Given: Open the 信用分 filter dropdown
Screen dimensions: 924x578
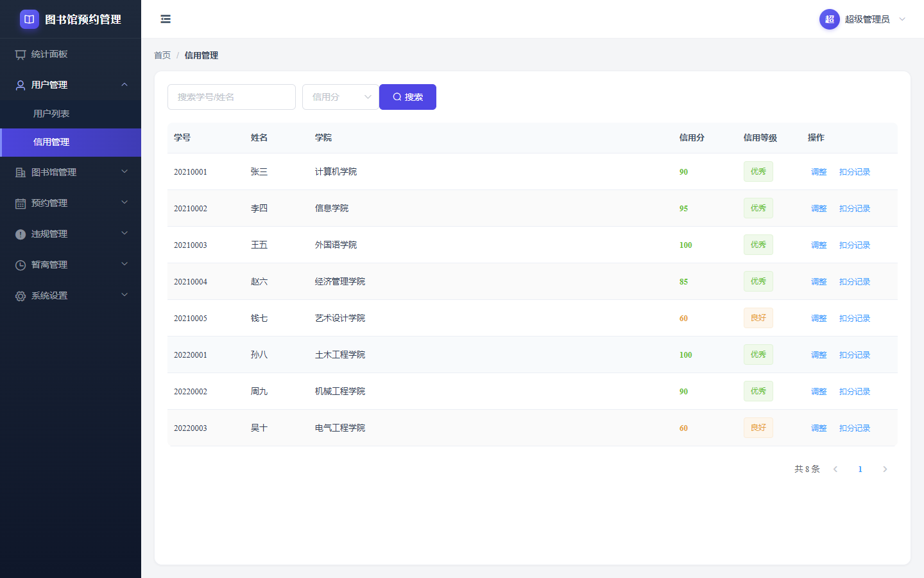Looking at the screenshot, I should [341, 97].
